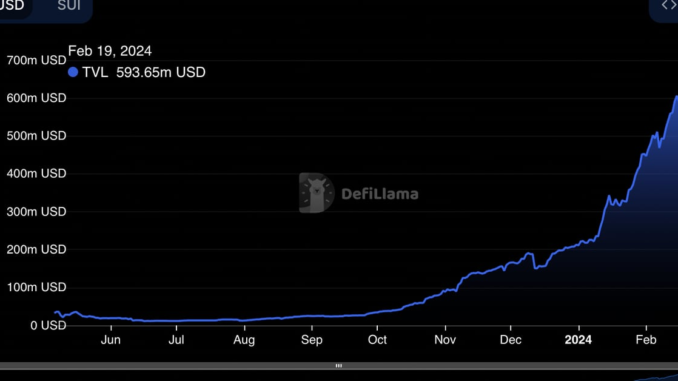Click the 100m USD axis label

coord(36,288)
